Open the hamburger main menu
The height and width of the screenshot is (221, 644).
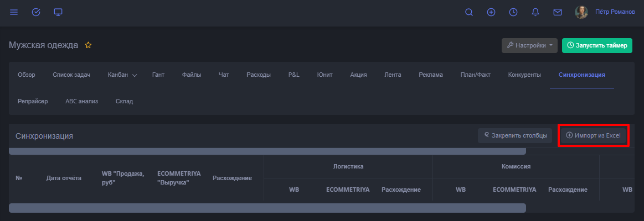pyautogui.click(x=14, y=12)
